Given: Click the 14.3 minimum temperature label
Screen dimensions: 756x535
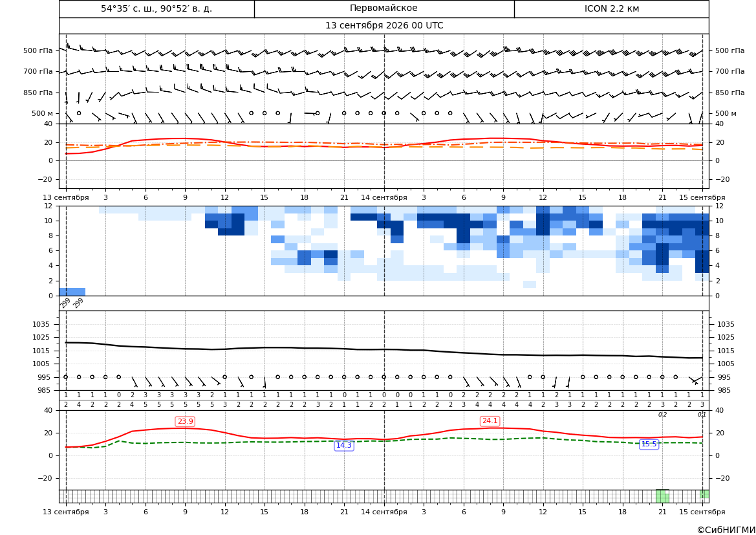Looking at the screenshot, I should (x=344, y=445).
